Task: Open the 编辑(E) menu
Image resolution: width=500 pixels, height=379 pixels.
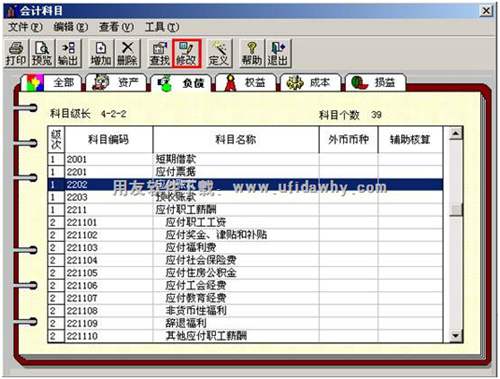Action: (x=70, y=27)
